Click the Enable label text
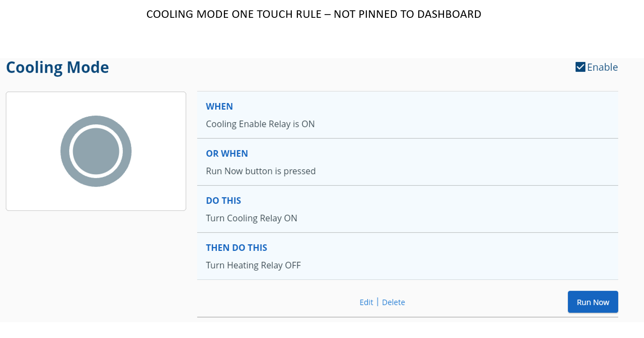 (602, 67)
